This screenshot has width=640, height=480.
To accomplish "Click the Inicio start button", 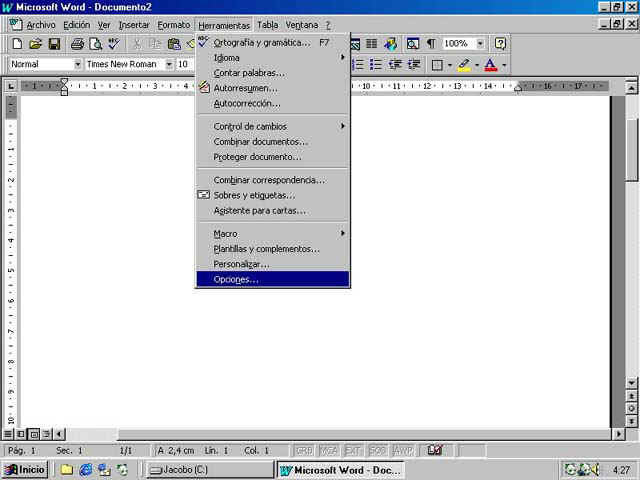I will tap(25, 470).
